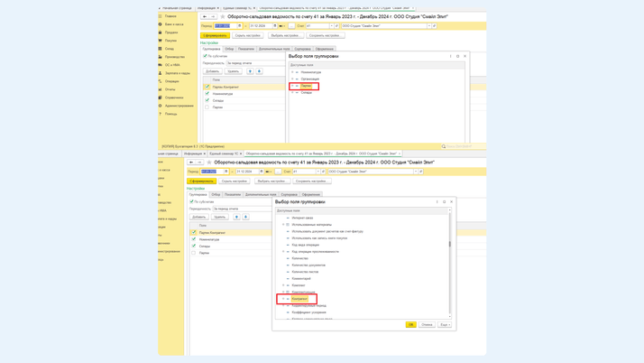Viewport: 644px width, 363px height.
Task: Toggle the Склады checkbox in lower grouping list
Action: pyautogui.click(x=193, y=246)
